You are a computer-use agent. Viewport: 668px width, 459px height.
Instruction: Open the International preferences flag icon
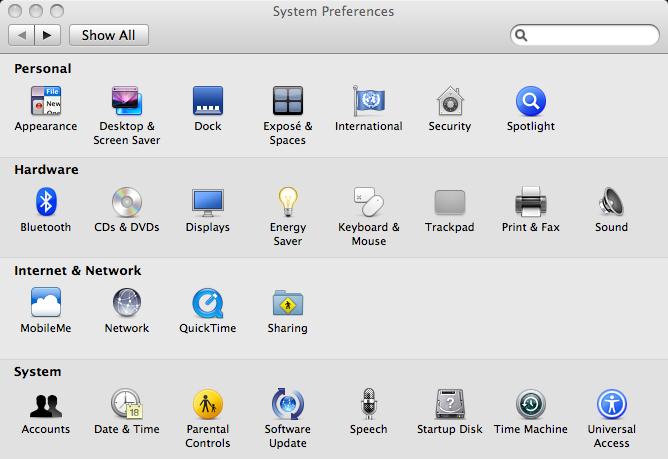(369, 101)
